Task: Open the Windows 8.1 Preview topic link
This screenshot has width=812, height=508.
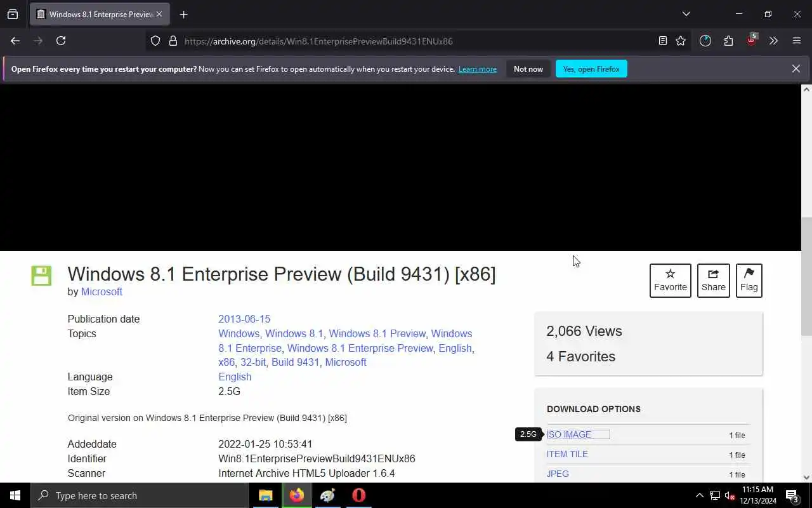Action: [377, 333]
